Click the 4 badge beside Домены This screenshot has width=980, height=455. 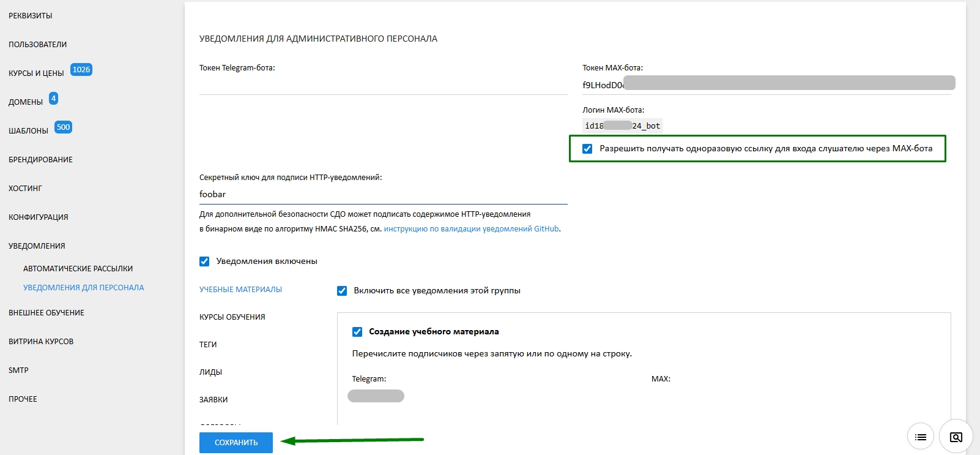point(53,99)
